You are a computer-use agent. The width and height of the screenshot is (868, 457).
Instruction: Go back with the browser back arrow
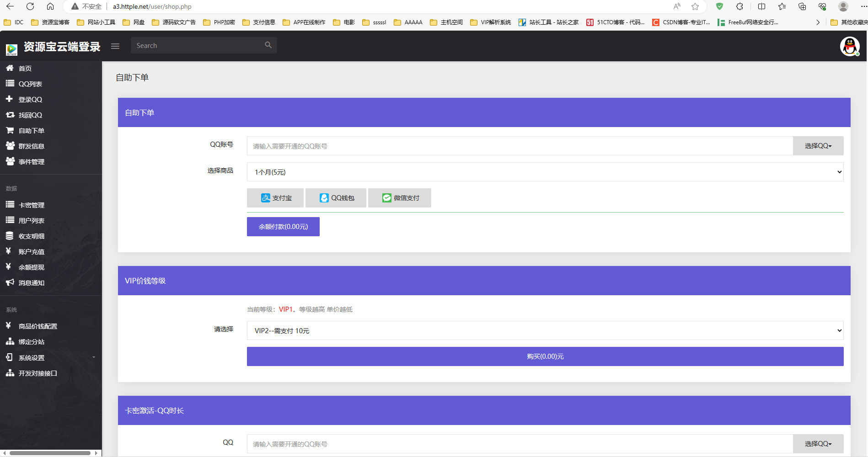pyautogui.click(x=10, y=6)
